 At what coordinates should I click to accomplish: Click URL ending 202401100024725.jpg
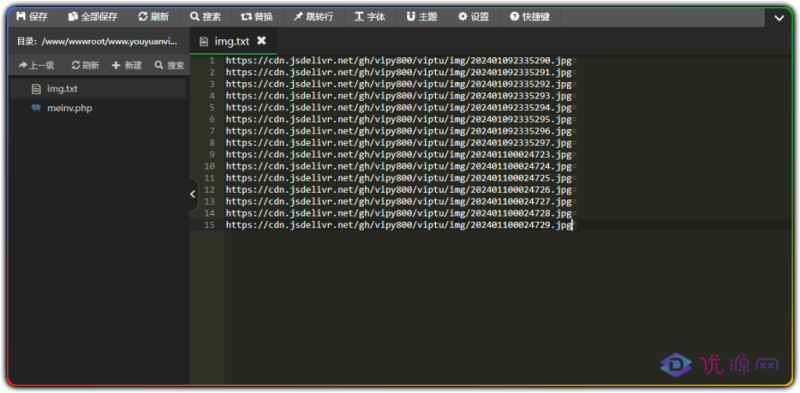pyautogui.click(x=398, y=178)
